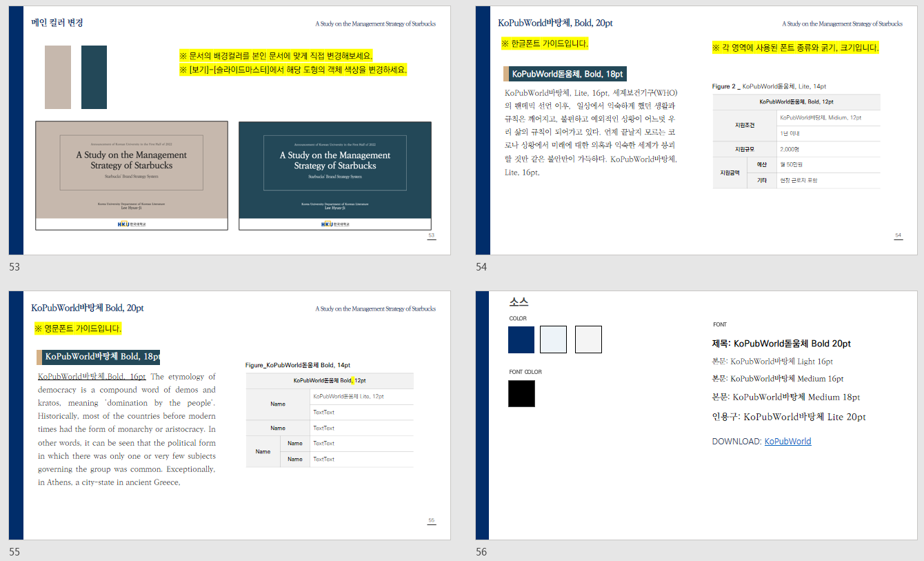Click the 지원금액 table cell
Screen dimensions: 924x561
[730, 173]
